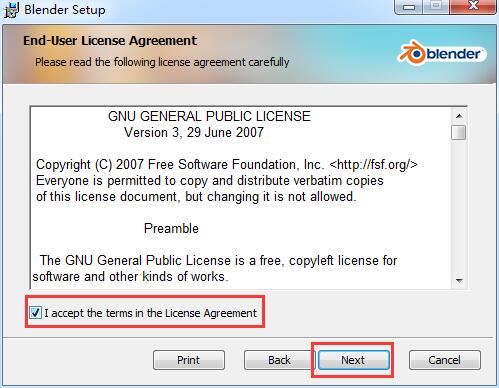Print the license agreement
Image resolution: width=499 pixels, height=388 pixels.
[189, 360]
